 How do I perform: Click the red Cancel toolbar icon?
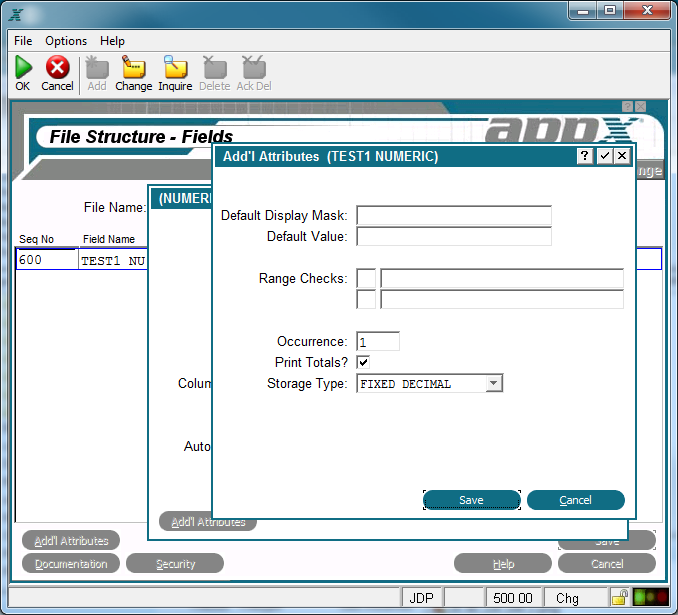[58, 67]
